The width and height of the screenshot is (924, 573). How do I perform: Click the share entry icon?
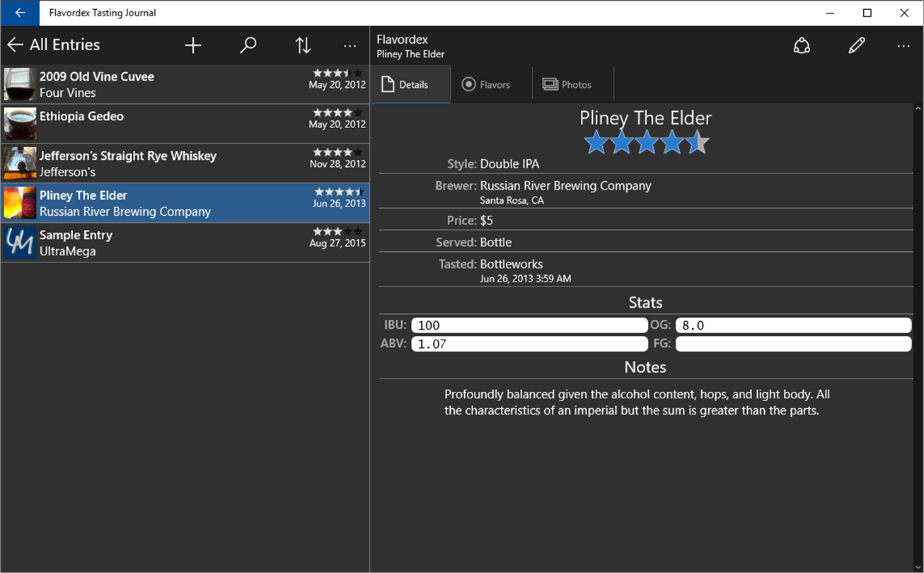tap(802, 45)
